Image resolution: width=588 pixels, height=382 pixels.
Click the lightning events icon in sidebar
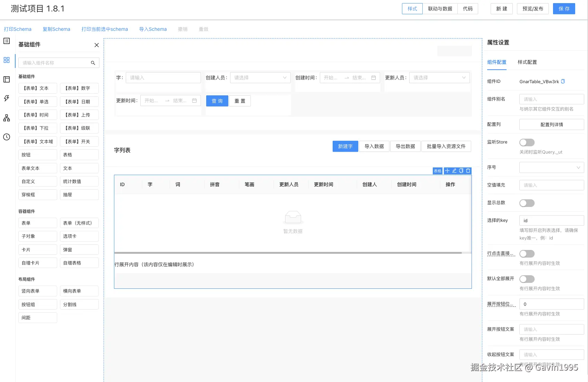point(6,98)
